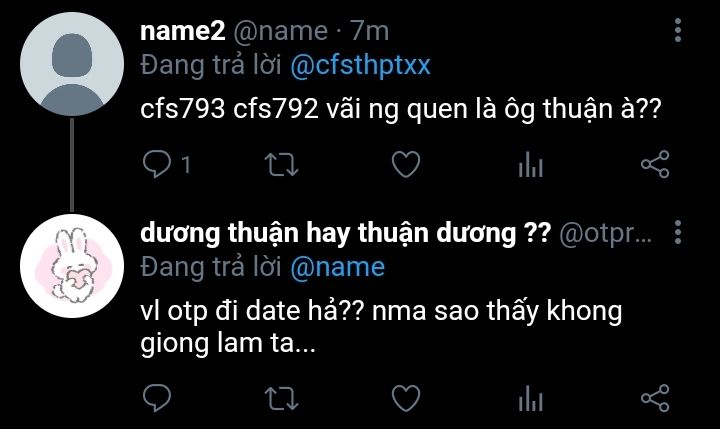Reply to name2's tweet about cfs793
Screen dimensions: 720x429
click(157, 164)
